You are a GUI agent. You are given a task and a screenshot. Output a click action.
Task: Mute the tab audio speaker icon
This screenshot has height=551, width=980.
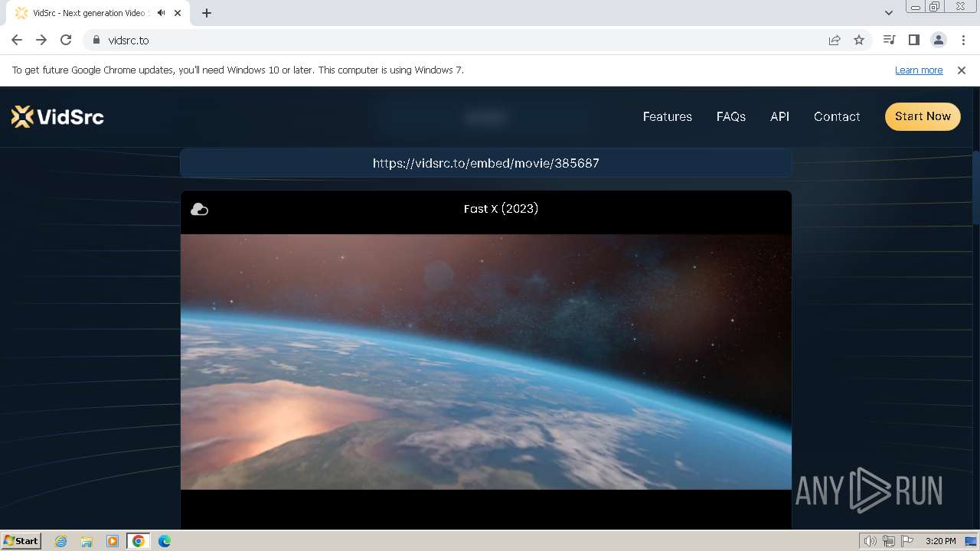pyautogui.click(x=161, y=13)
